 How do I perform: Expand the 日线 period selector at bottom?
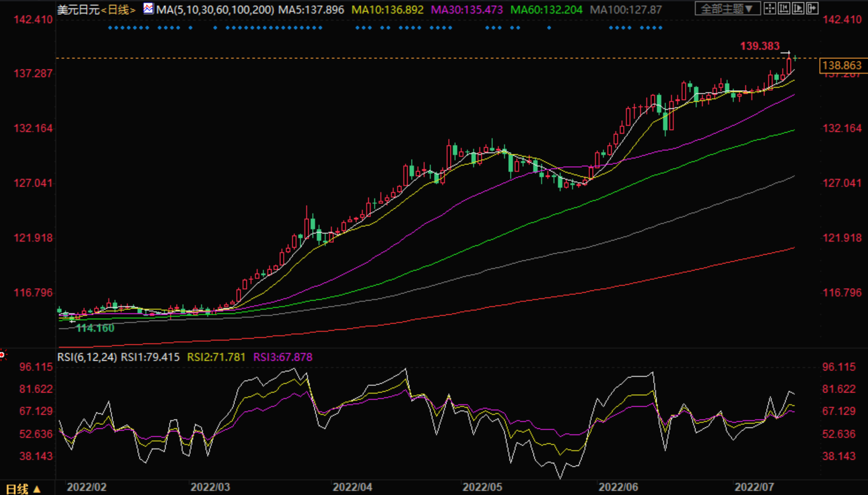click(24, 489)
